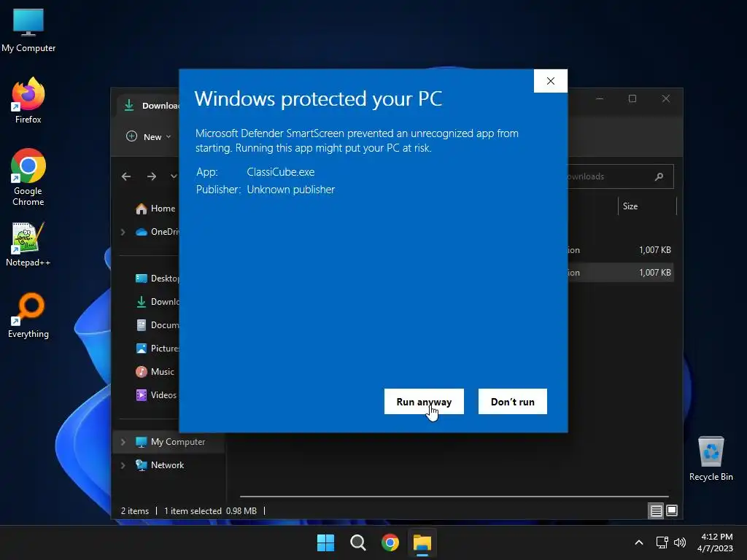
Task: Select Network in navigation pane
Action: [160, 465]
